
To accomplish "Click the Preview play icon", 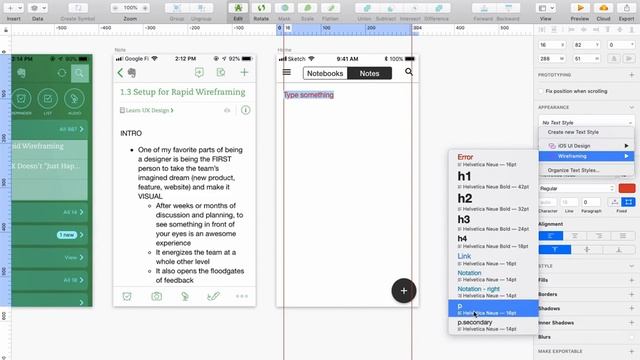I will [580, 8].
